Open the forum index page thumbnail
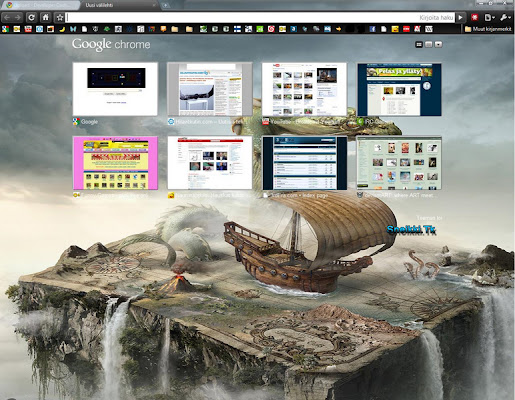Viewport: 515px width, 400px height. 304,163
